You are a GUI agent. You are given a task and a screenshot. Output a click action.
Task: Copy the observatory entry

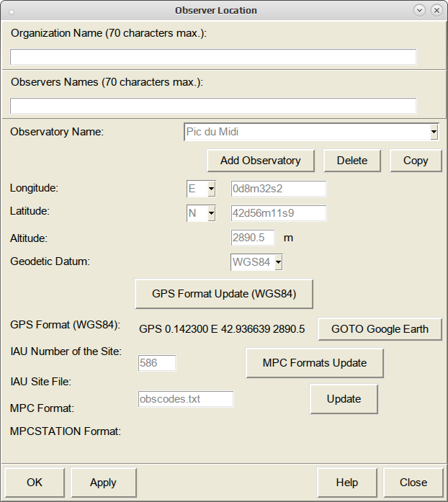point(416,161)
